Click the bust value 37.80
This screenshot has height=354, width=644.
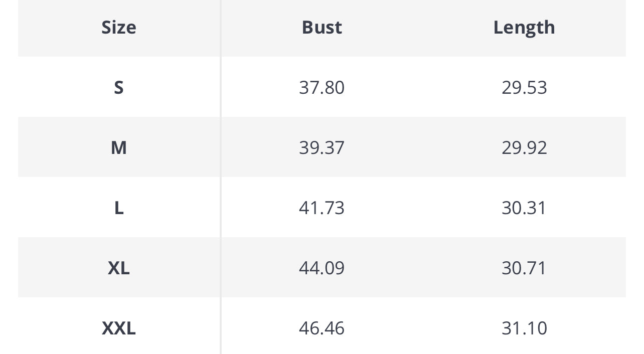(321, 87)
